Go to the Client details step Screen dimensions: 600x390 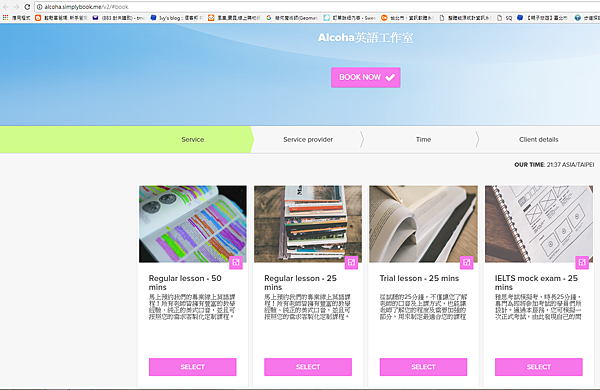pos(538,139)
